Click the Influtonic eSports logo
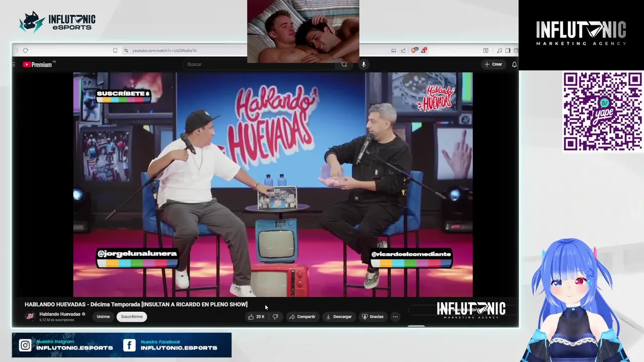 57,22
